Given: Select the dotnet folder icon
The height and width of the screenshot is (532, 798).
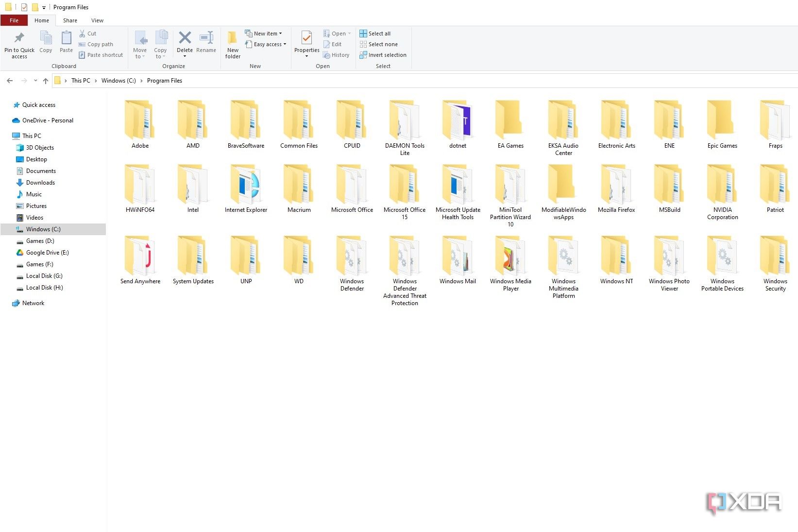Looking at the screenshot, I should click(458, 120).
